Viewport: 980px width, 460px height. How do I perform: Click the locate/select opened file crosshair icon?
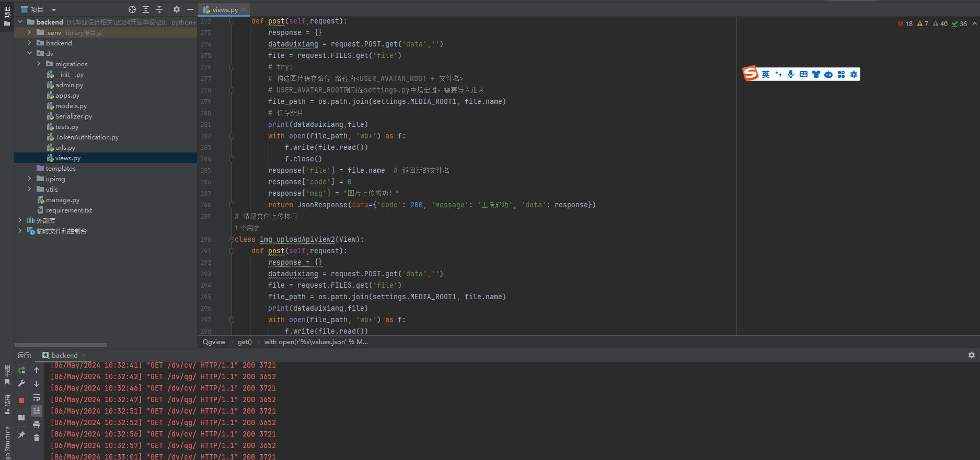(132, 9)
